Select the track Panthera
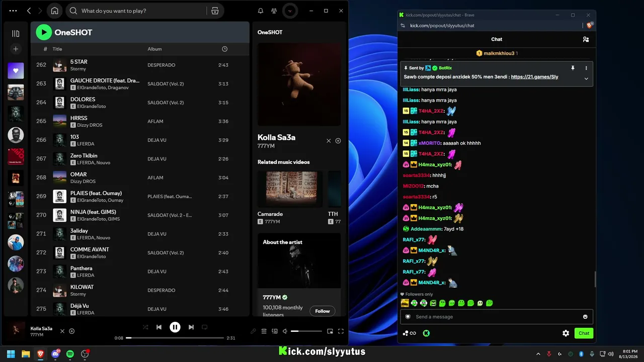The height and width of the screenshot is (362, 644). (140, 271)
